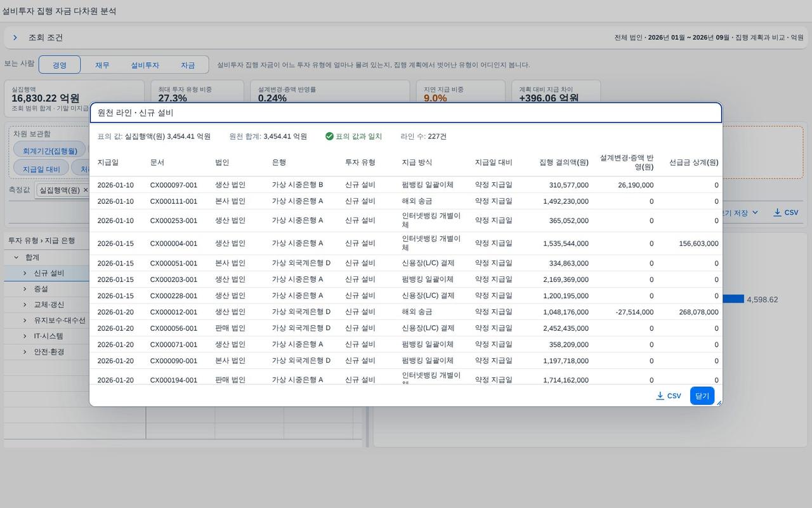Screen dimensions: 812x508
Task: Click the blue chart bar labeled 4,598.62
Action: [x=733, y=299]
